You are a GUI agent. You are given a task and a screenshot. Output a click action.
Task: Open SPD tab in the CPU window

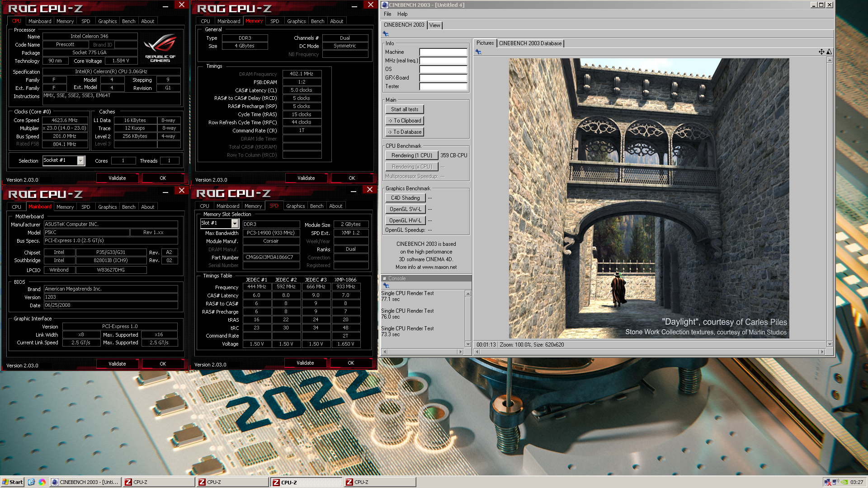point(86,21)
